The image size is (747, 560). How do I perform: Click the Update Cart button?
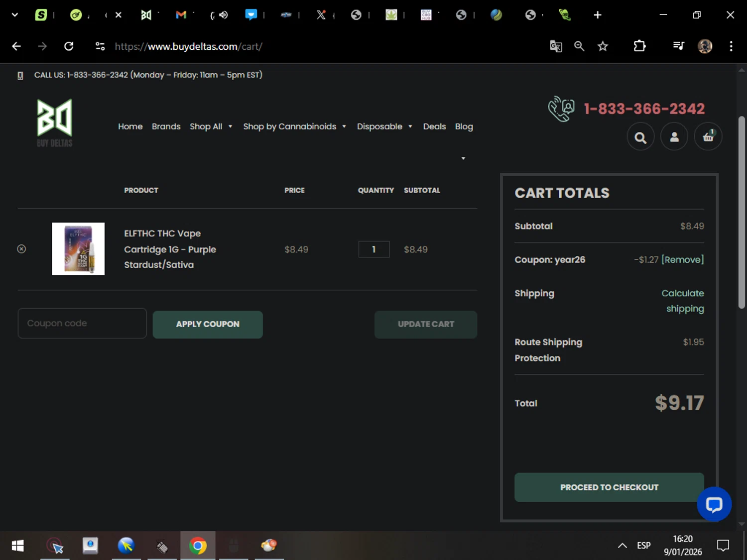click(426, 324)
